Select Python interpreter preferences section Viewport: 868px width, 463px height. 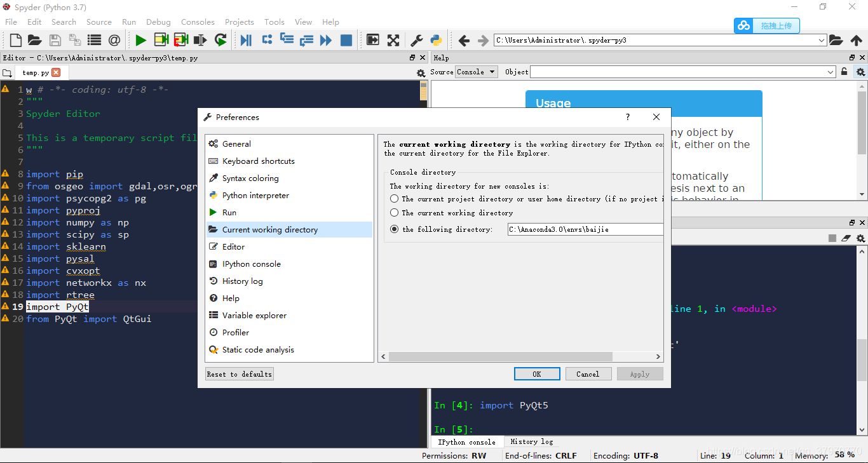[289, 196]
